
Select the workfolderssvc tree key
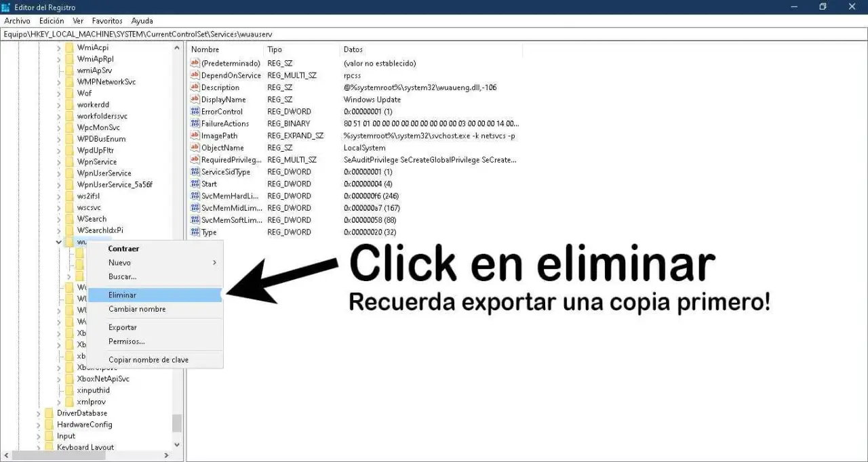coord(102,116)
